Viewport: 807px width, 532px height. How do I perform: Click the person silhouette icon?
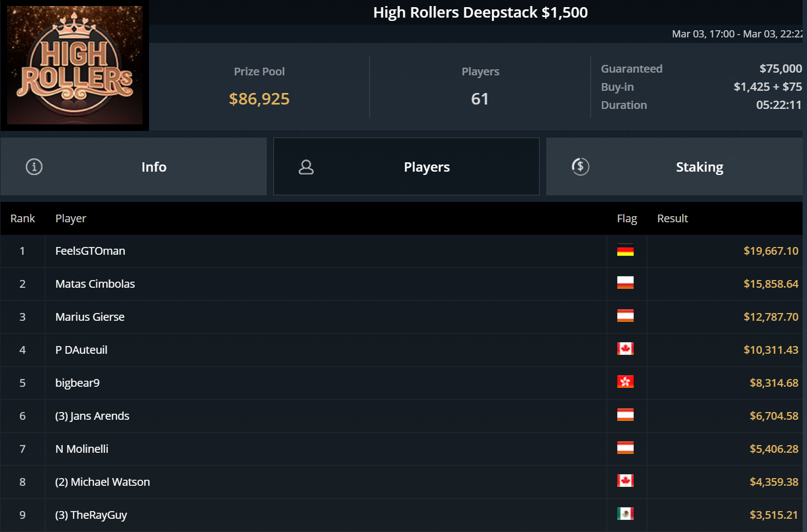tap(306, 167)
